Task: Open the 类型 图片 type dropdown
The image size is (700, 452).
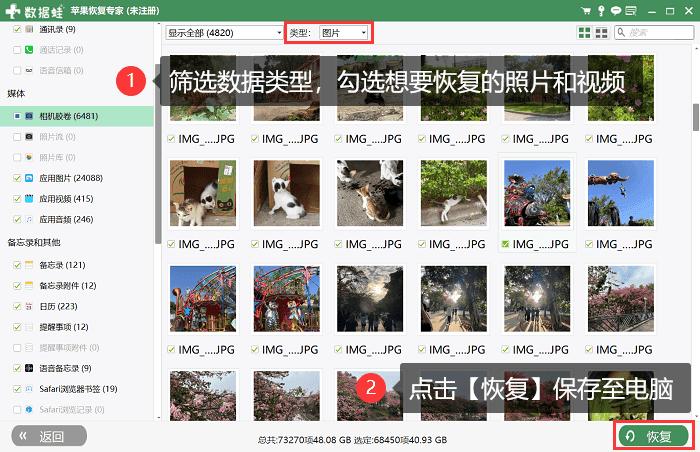Action: 343,33
